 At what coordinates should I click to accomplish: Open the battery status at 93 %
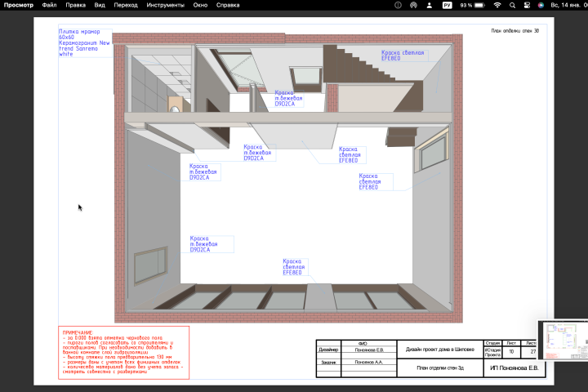473,5
